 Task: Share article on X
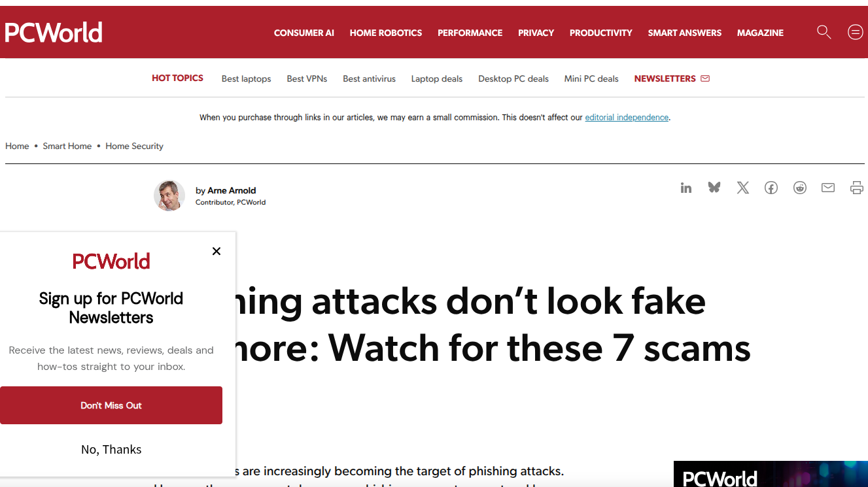click(x=743, y=188)
